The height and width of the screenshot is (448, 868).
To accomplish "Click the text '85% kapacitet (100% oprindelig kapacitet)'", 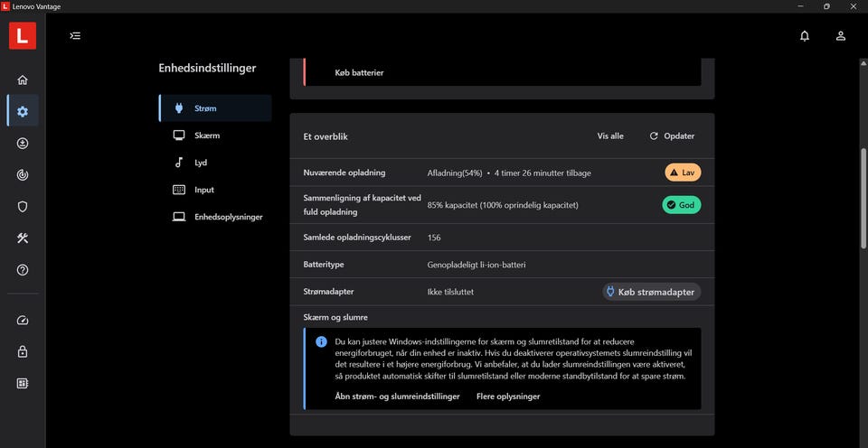I will [x=503, y=205].
